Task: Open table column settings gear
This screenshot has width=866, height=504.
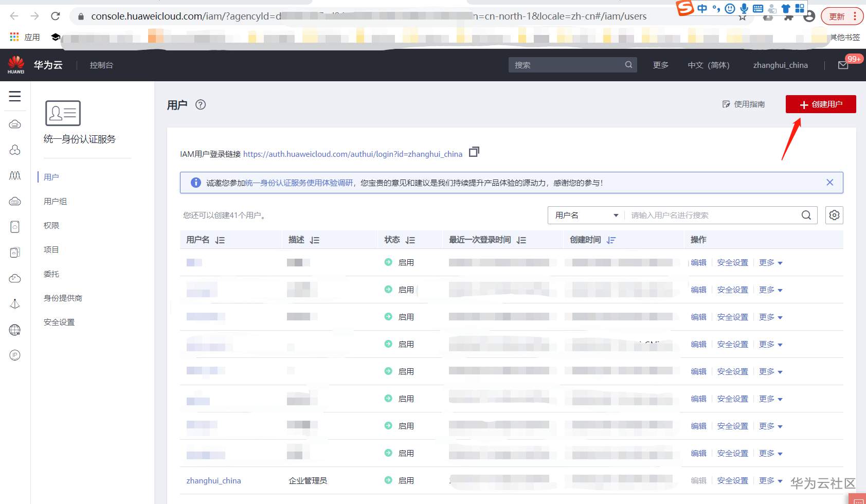Action: click(834, 215)
